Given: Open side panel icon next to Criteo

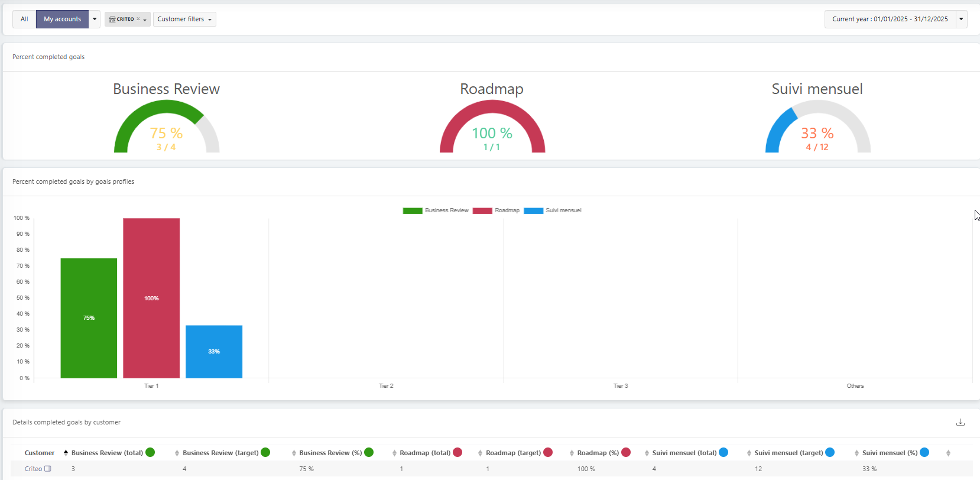Looking at the screenshot, I should tap(48, 469).
